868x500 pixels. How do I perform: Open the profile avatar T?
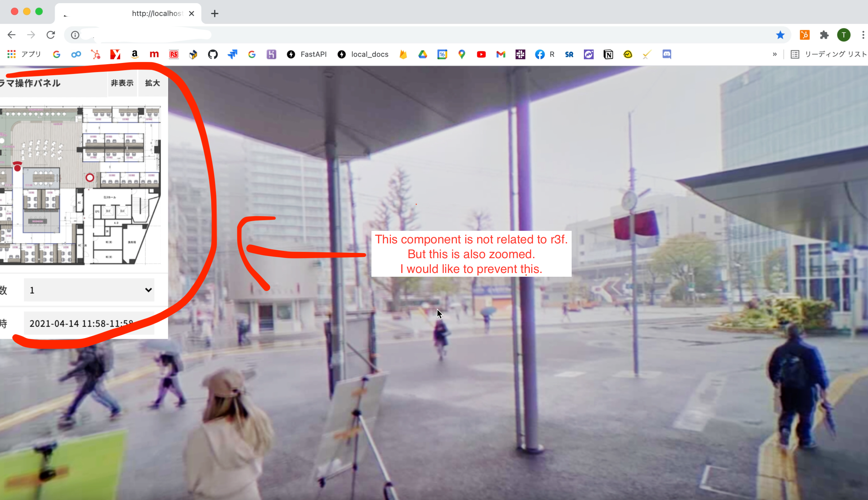point(843,35)
